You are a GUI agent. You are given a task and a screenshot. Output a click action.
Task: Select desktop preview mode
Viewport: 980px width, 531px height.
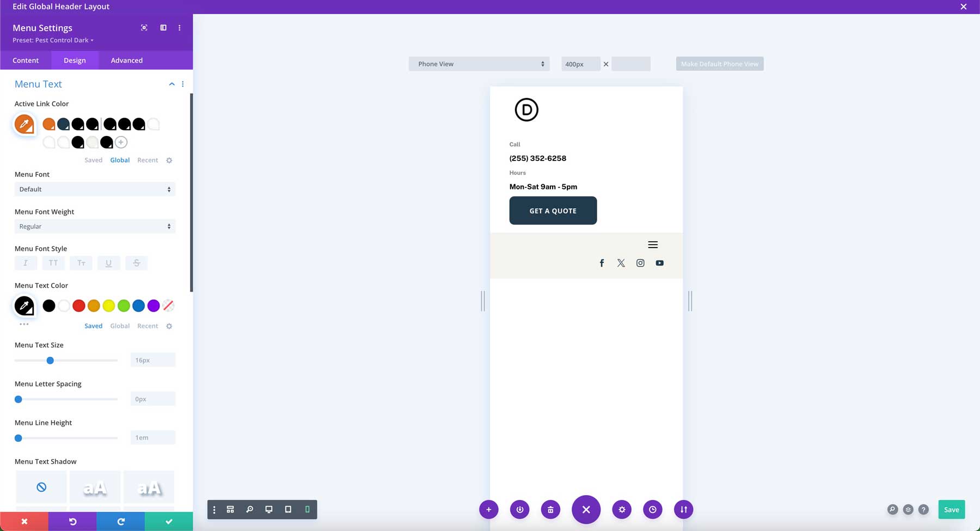(268, 509)
